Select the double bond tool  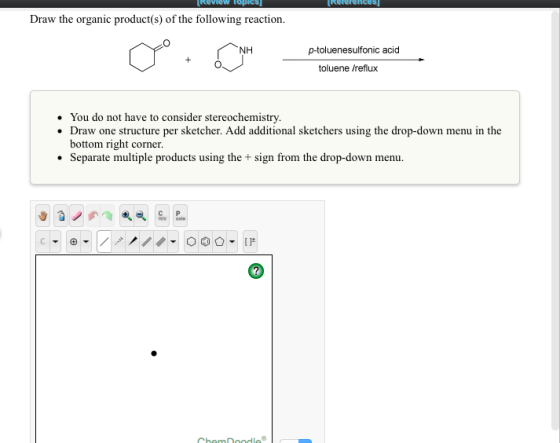click(x=147, y=242)
